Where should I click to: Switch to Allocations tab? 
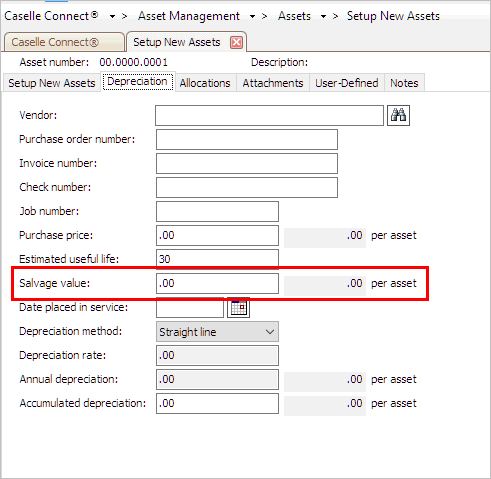205,83
